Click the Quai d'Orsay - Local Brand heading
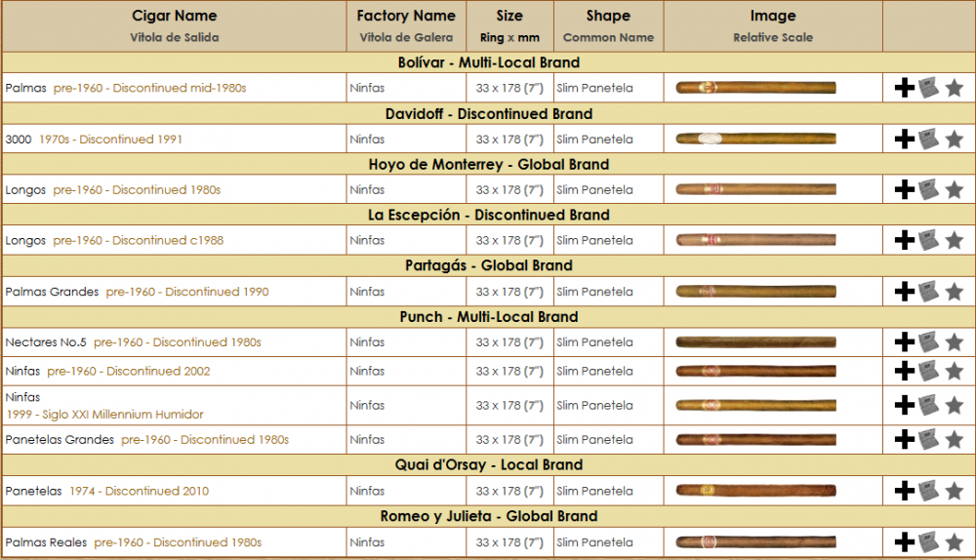Screen dimensions: 976x560 [489, 464]
